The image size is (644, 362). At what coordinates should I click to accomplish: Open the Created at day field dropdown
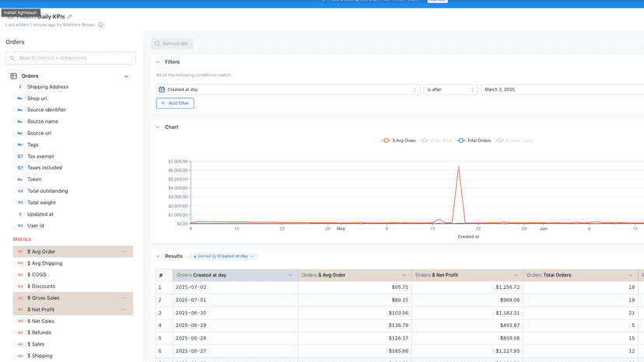pos(288,89)
